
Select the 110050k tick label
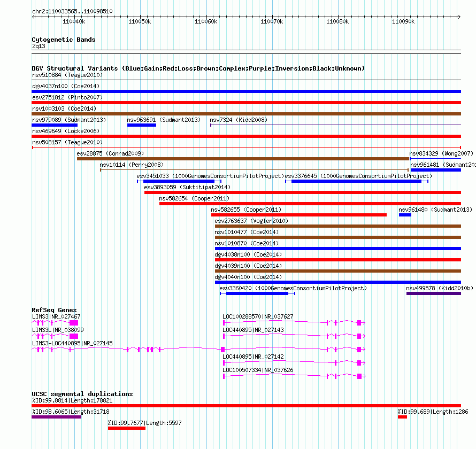tap(140, 21)
